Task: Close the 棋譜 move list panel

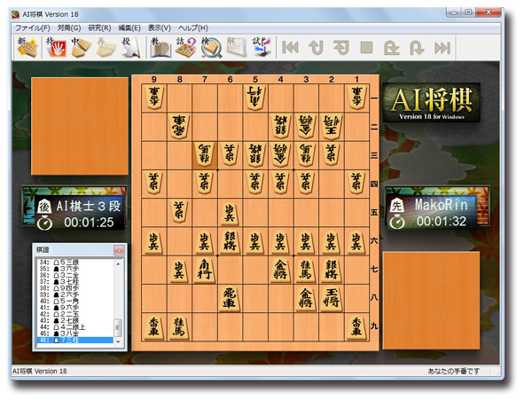Action: pyautogui.click(x=119, y=250)
